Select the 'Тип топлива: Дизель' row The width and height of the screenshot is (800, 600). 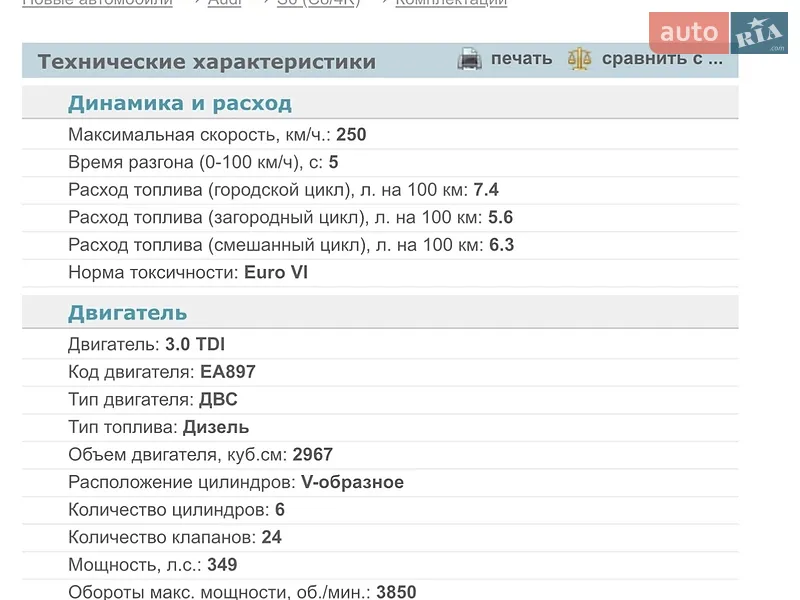point(380,427)
